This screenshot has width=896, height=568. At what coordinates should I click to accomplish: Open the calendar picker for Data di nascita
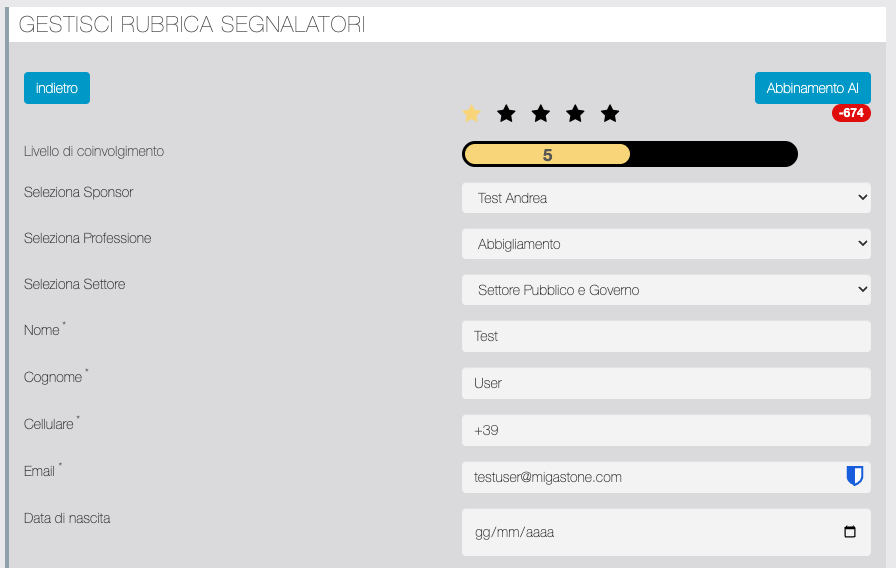(x=850, y=532)
